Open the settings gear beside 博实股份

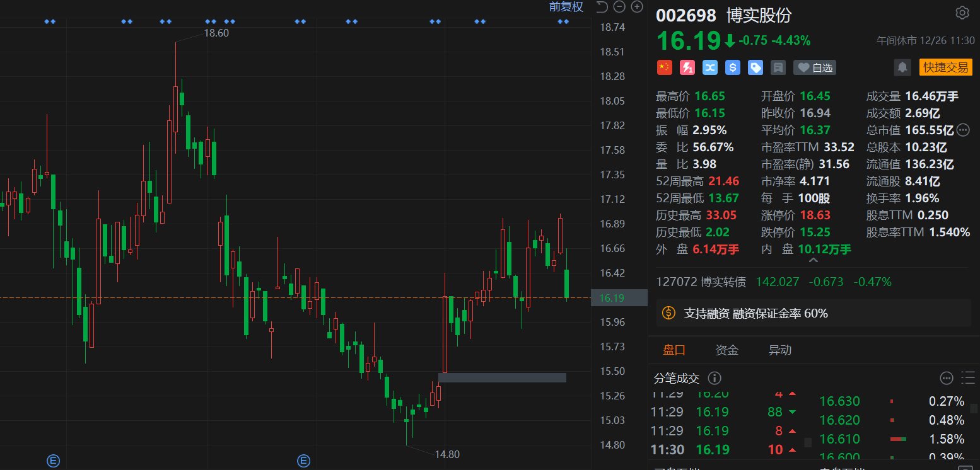[x=962, y=13]
